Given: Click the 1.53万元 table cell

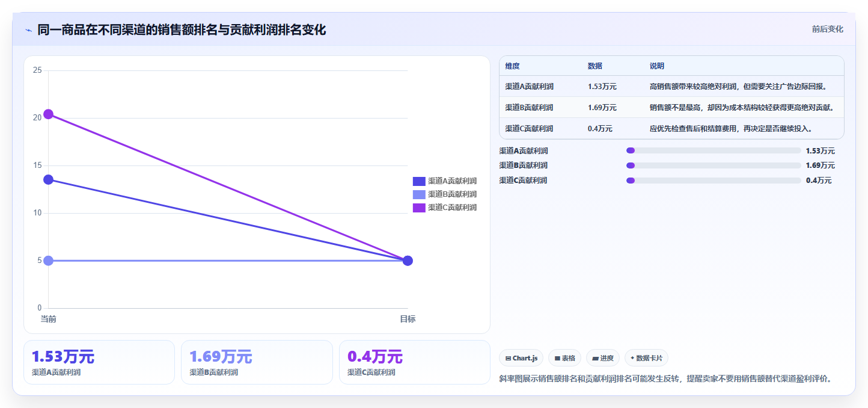Looking at the screenshot, I should [x=602, y=87].
